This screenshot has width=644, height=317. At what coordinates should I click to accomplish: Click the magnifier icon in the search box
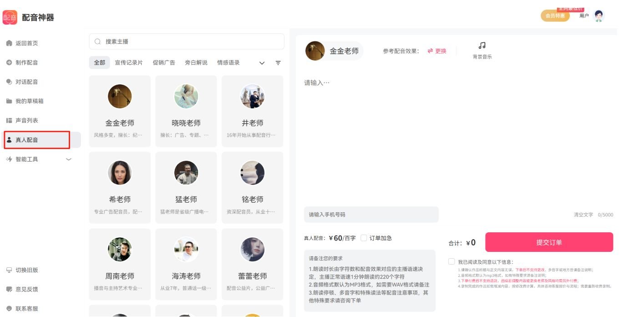click(97, 41)
